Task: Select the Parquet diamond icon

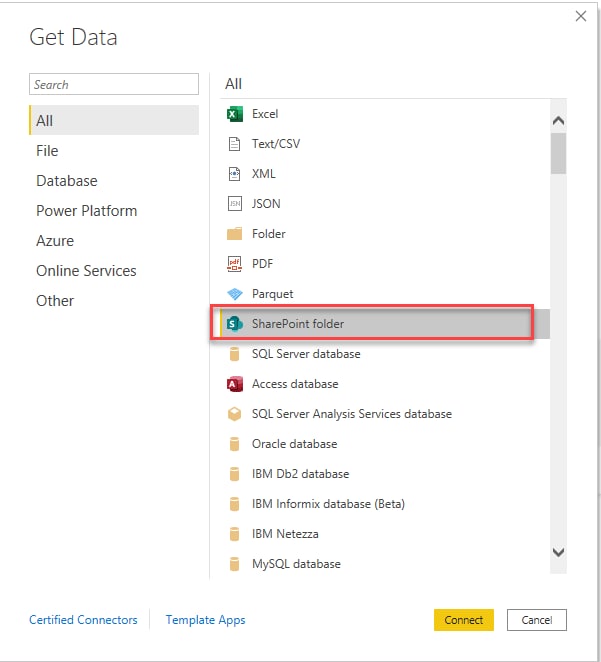Action: coord(235,294)
